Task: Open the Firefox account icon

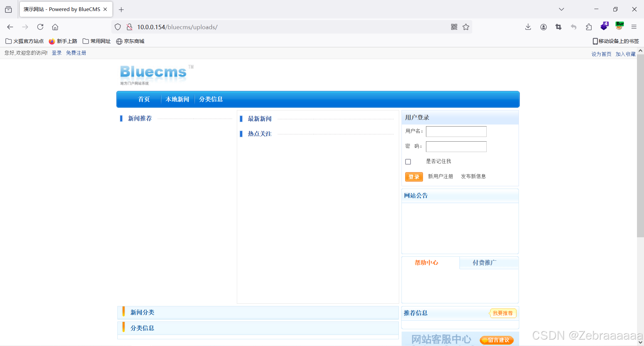Action: tap(543, 27)
